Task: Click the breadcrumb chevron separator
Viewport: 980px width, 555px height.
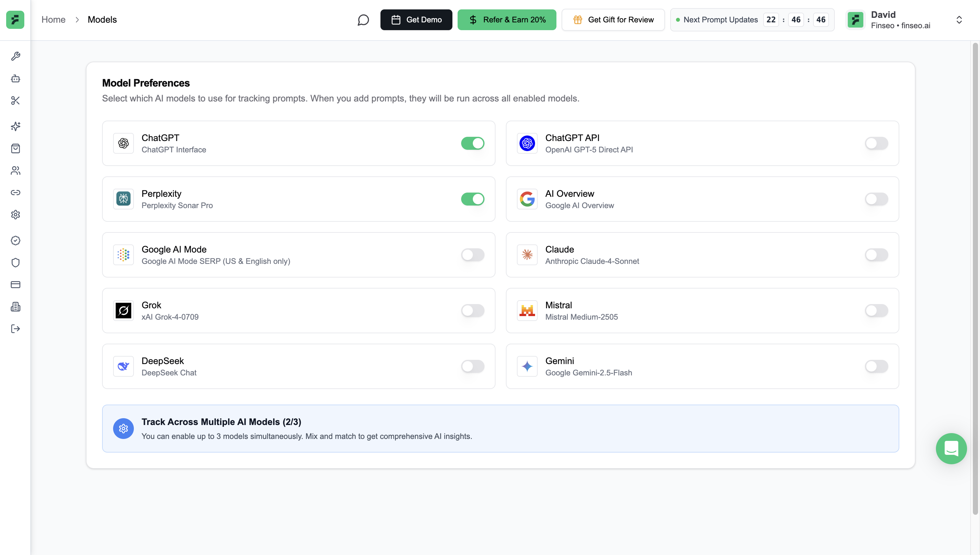Action: point(77,20)
